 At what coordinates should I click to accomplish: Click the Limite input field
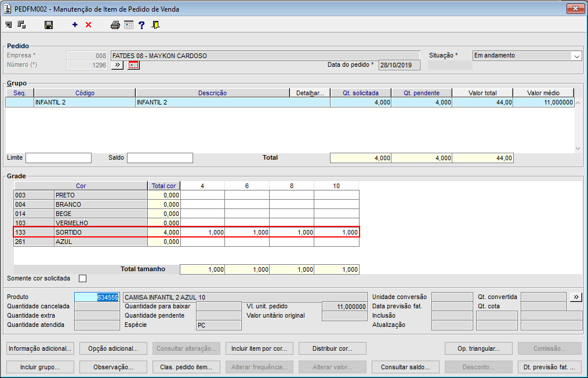tap(59, 158)
